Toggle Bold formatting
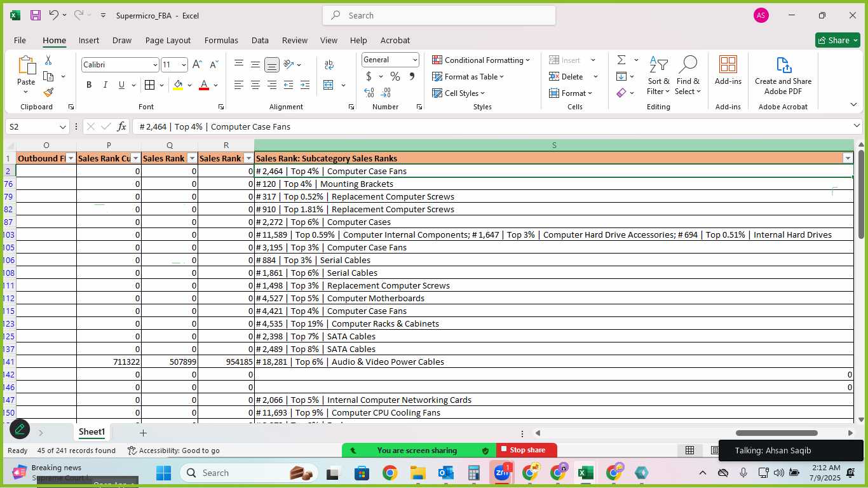868x488 pixels. [x=89, y=85]
